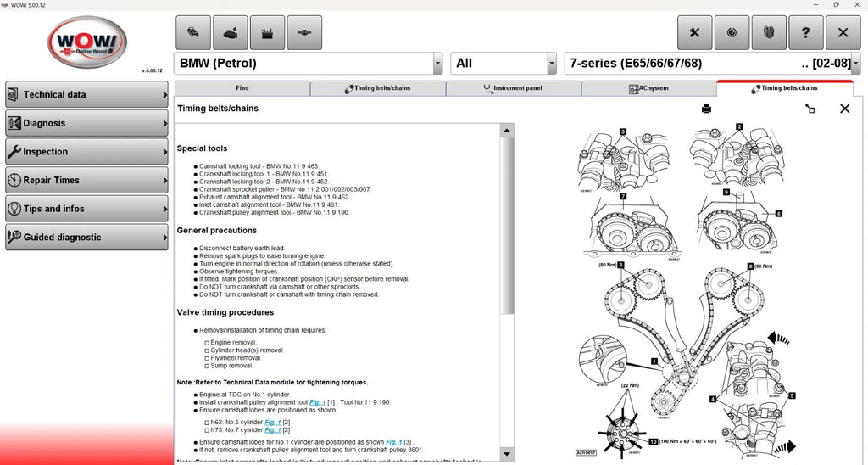Expand the Tips and infos menu arrow
The height and width of the screenshot is (465, 868).
pyautogui.click(x=164, y=209)
